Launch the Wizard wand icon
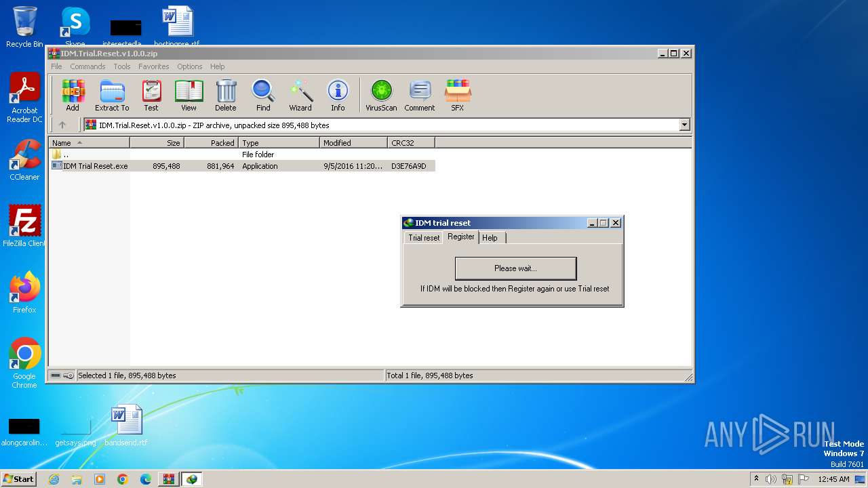 [300, 95]
